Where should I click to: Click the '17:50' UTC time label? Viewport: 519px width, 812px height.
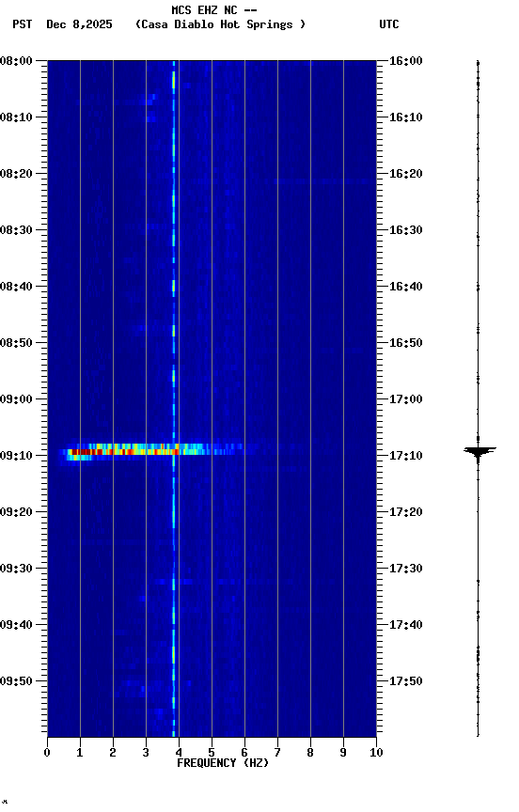click(406, 681)
